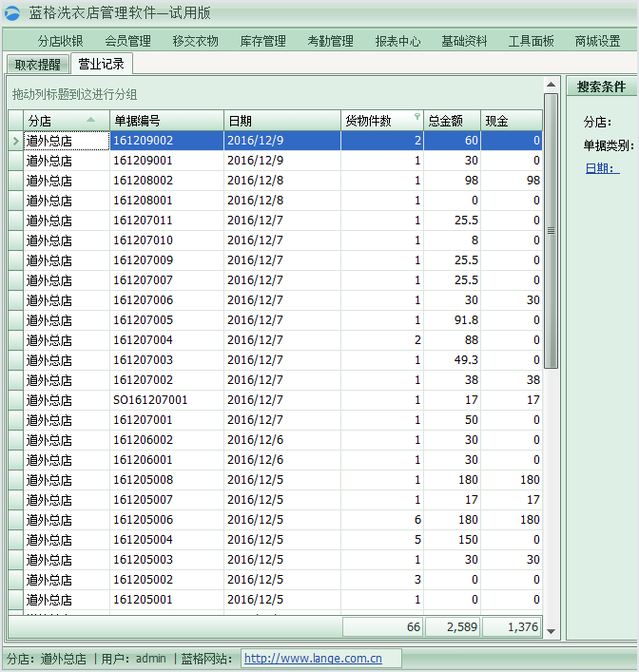This screenshot has width=639, height=672.
Task: Switch to the 取衣提醒 tab
Action: (x=38, y=65)
